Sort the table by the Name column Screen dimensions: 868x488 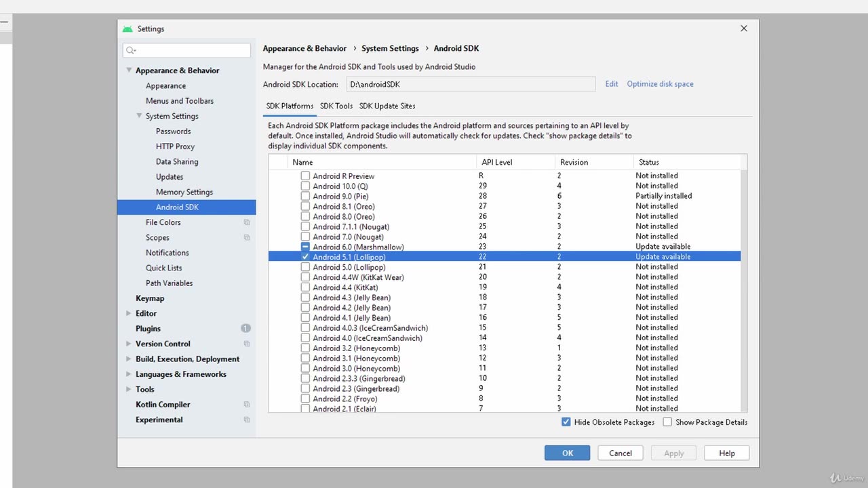[x=382, y=162]
